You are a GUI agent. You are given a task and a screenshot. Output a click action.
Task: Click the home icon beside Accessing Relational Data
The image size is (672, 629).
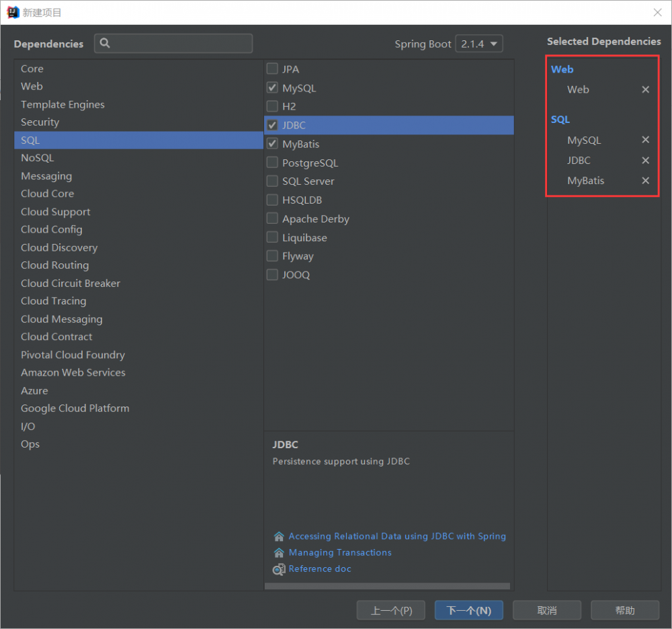coord(279,537)
